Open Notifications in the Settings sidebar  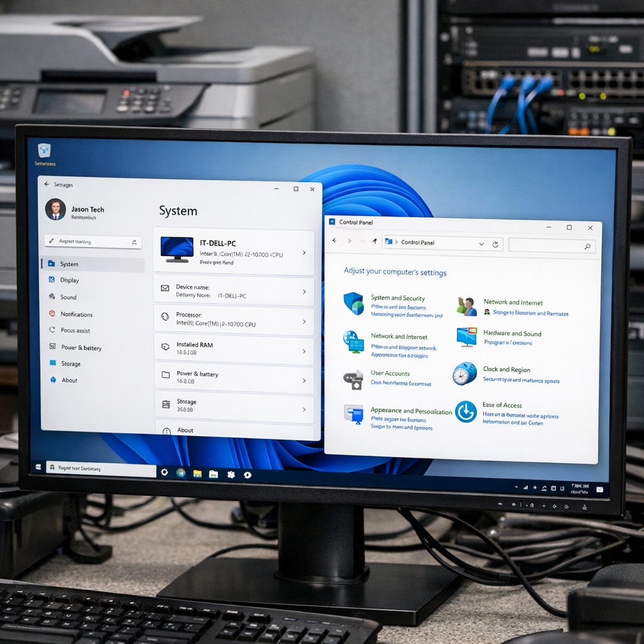pos(76,314)
